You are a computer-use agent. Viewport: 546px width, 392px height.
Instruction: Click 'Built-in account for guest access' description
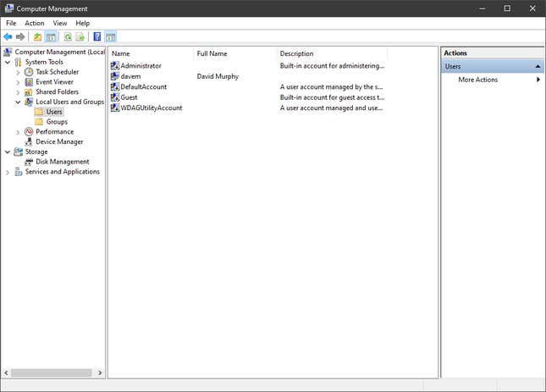(x=332, y=97)
